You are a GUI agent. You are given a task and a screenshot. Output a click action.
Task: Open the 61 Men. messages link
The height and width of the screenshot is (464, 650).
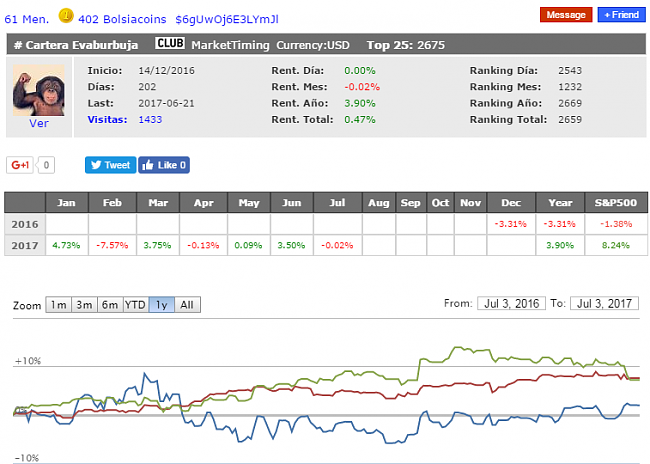click(x=27, y=19)
